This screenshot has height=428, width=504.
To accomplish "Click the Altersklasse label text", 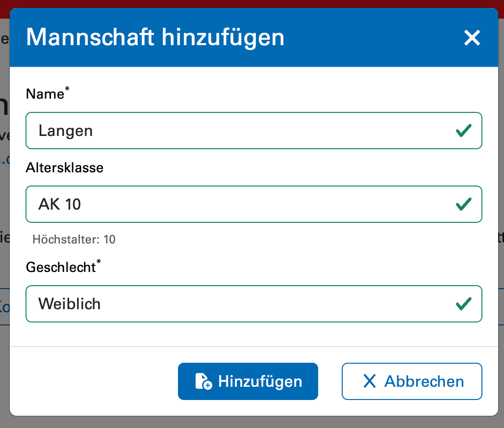I will [x=64, y=168].
